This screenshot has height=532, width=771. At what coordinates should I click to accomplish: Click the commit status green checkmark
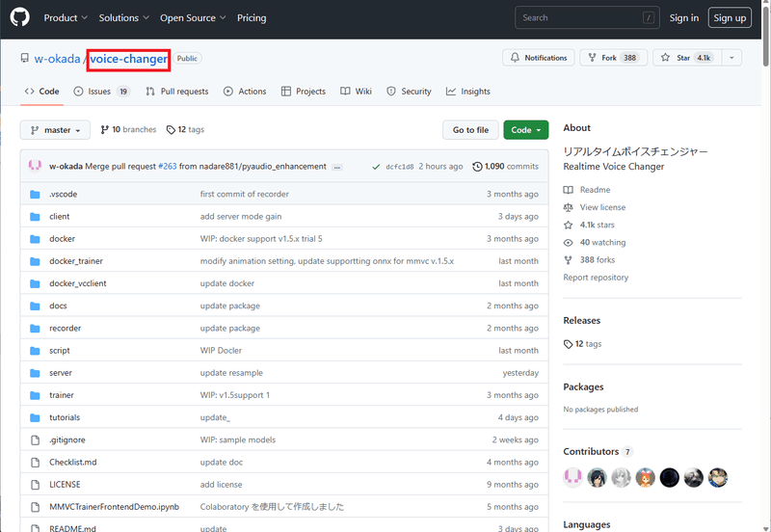click(376, 167)
